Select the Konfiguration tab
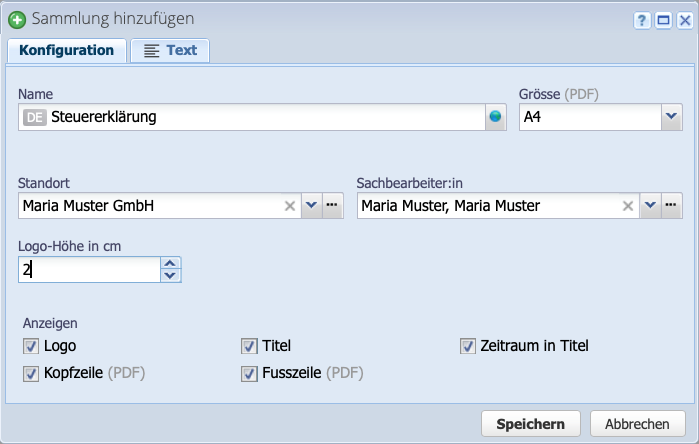The image size is (699, 444). 66,50
